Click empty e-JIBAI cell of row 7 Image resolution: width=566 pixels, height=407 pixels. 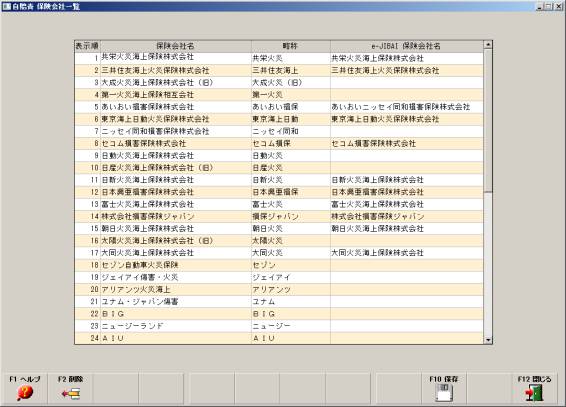coord(406,131)
